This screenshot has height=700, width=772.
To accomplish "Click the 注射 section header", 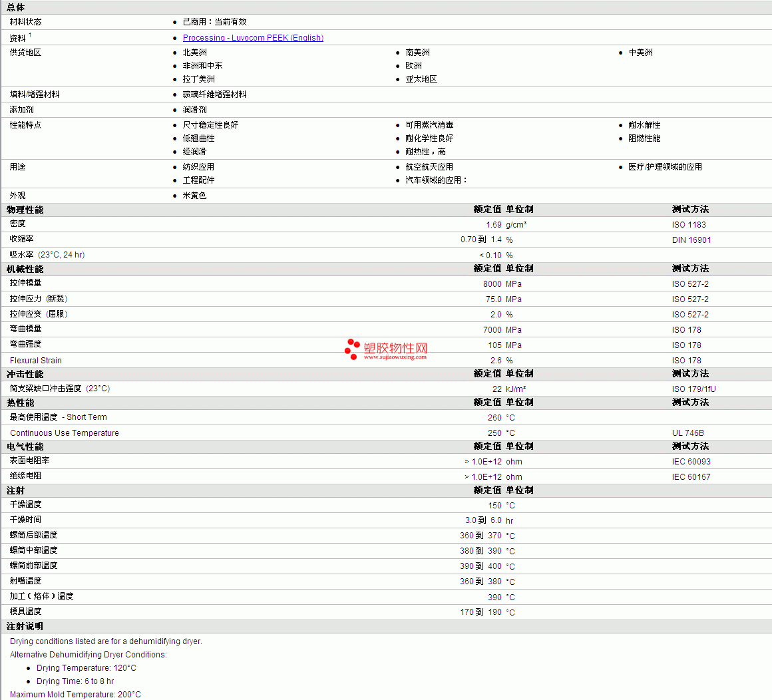I will click(x=15, y=491).
